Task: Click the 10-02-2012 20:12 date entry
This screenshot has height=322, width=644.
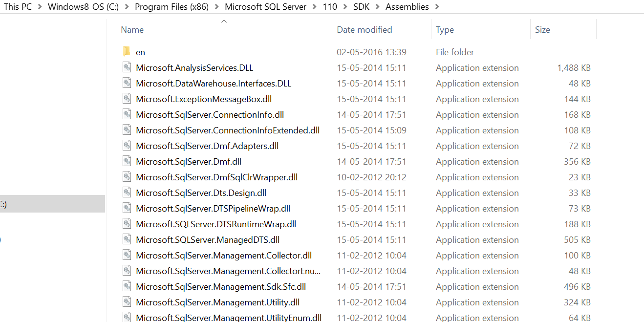Action: [371, 177]
